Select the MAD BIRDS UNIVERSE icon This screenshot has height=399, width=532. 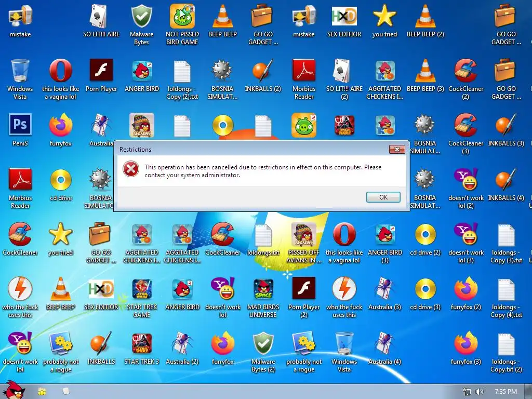tap(263, 289)
